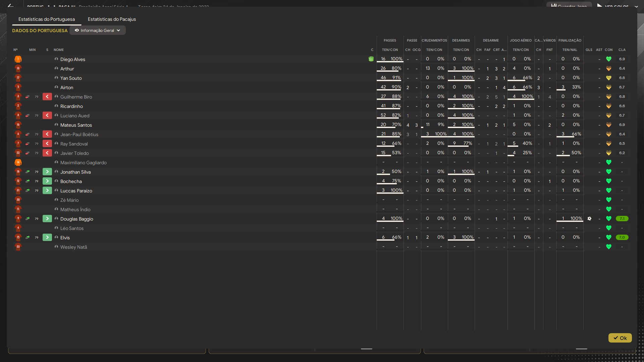Switch to Estatísticas do Portuguesa tab
Screen dimensions: 644x362
(x=47, y=19)
